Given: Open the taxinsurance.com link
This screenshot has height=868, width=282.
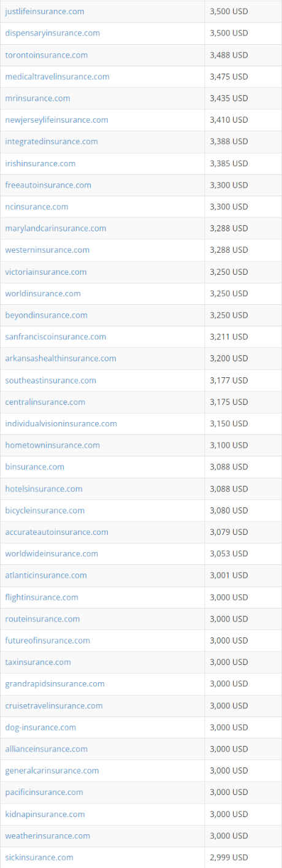Looking at the screenshot, I should [x=38, y=662].
